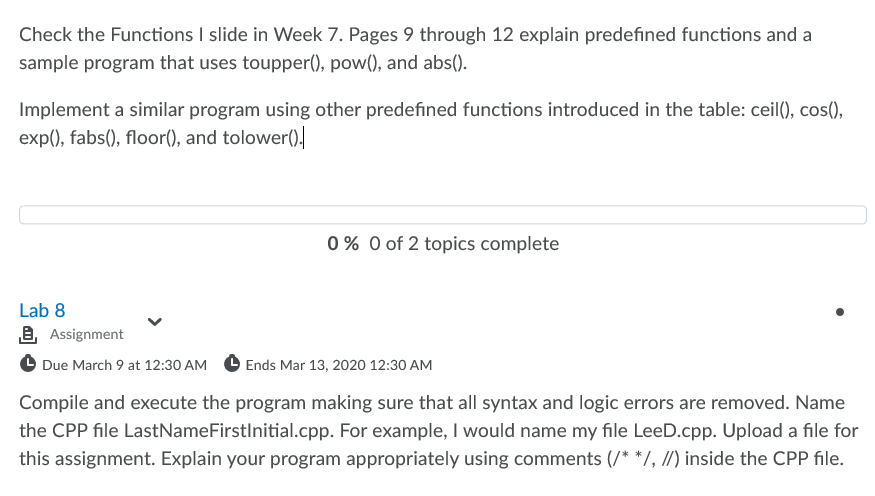Click the word 'LastNameFirstInitial.cpp'

tap(229, 431)
